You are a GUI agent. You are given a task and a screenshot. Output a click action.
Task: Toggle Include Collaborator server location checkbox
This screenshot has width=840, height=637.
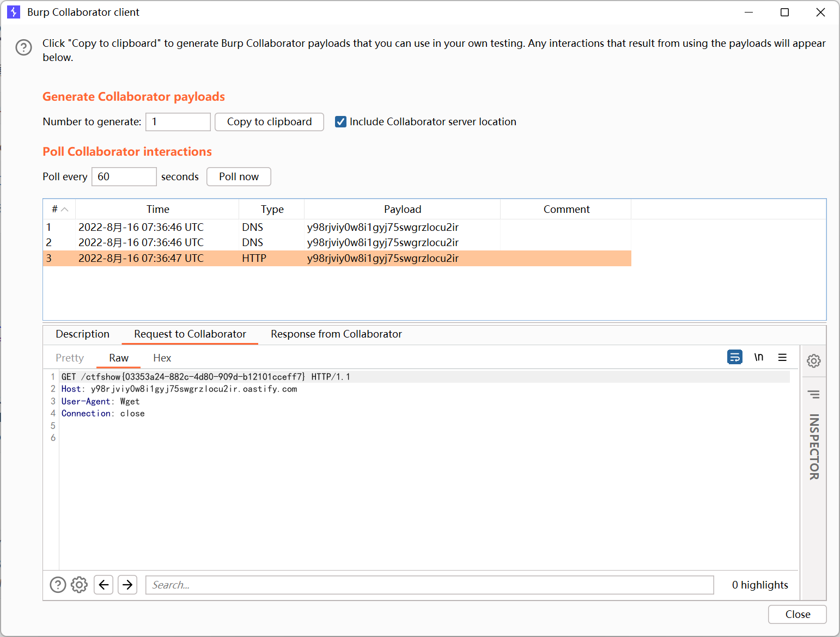click(x=340, y=122)
